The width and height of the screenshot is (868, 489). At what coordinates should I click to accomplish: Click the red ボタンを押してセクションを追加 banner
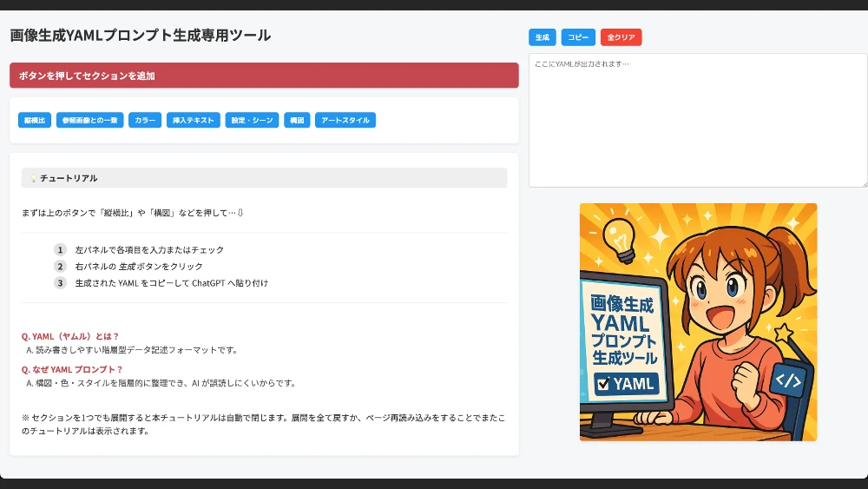pyautogui.click(x=264, y=76)
